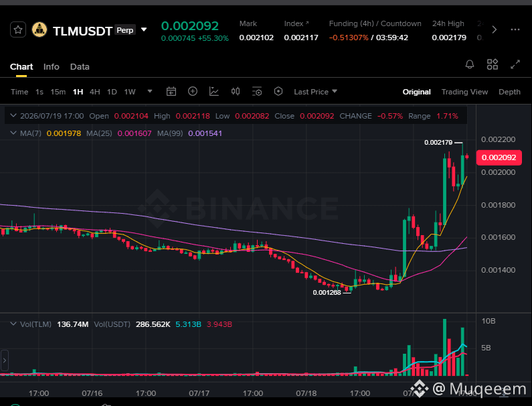
Task: Switch to Trading View chart
Action: point(464,92)
